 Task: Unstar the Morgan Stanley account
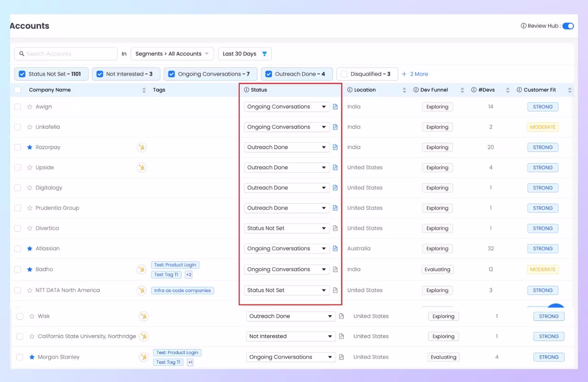point(32,357)
